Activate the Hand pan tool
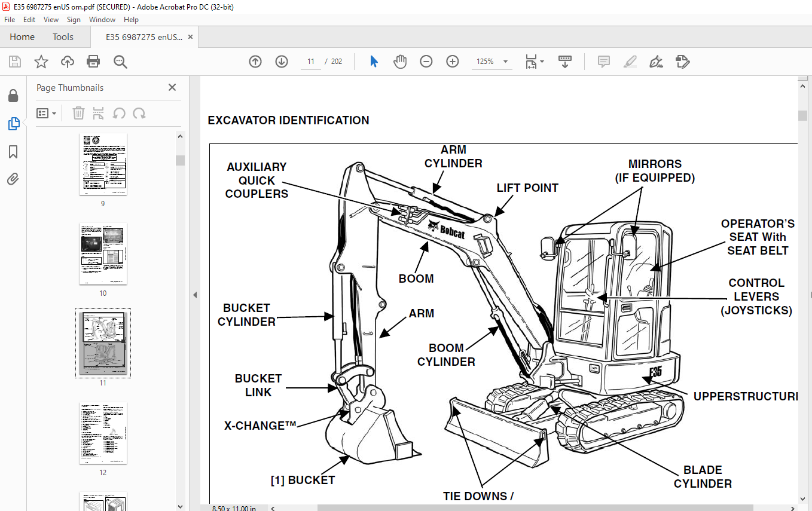This screenshot has height=511, width=812. (400, 62)
